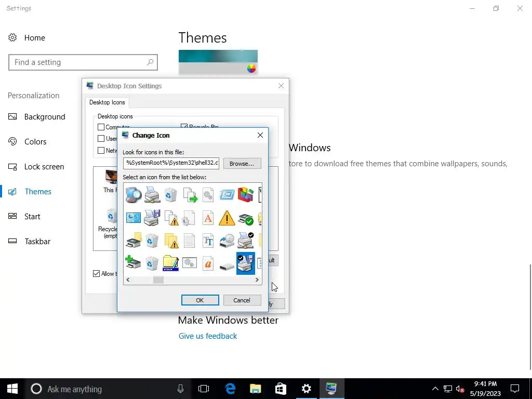Pick the printer with green checkmark icon

[246, 219]
